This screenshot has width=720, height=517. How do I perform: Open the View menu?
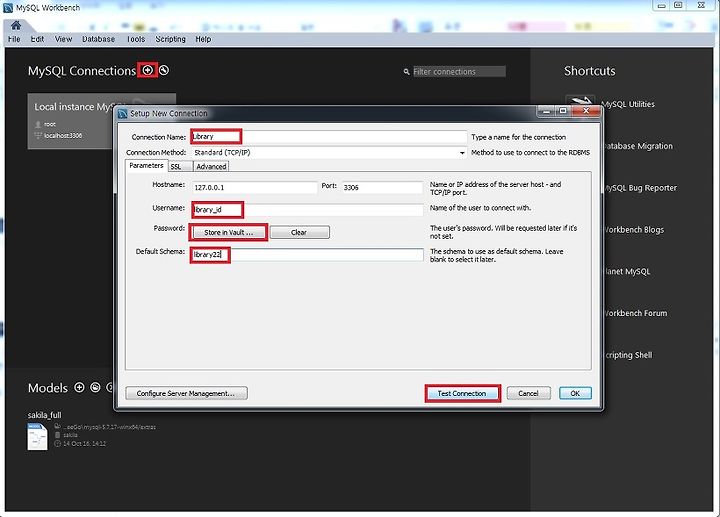point(63,39)
